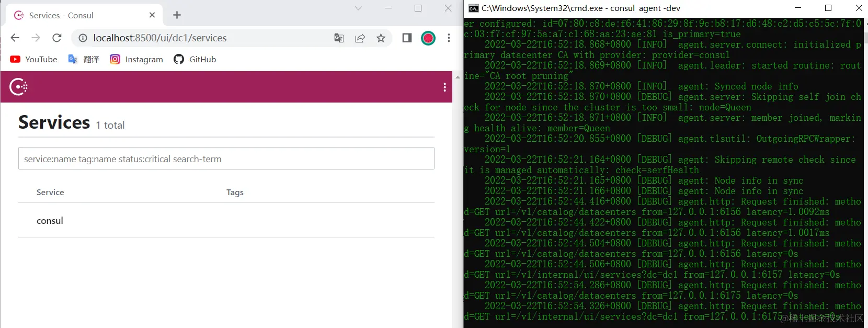This screenshot has height=328, width=868.
Task: Click the Service column header
Action: (x=50, y=192)
